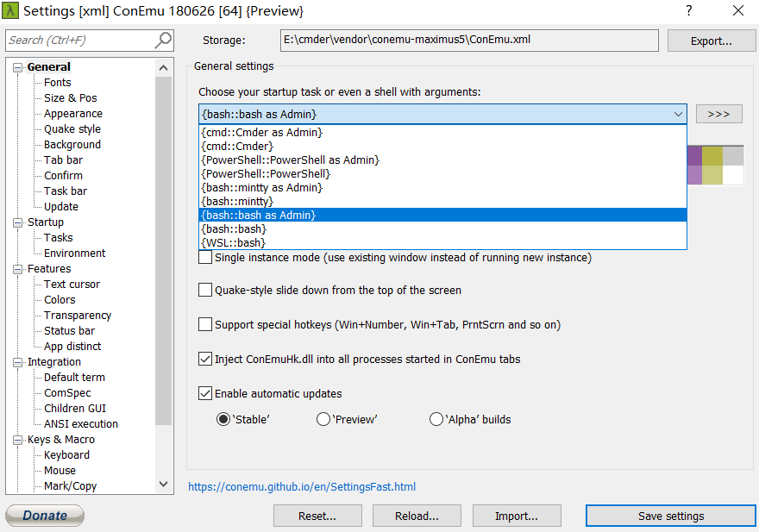Switch updates to 'Alpha' builds
This screenshot has width=759, height=532.
tap(436, 419)
